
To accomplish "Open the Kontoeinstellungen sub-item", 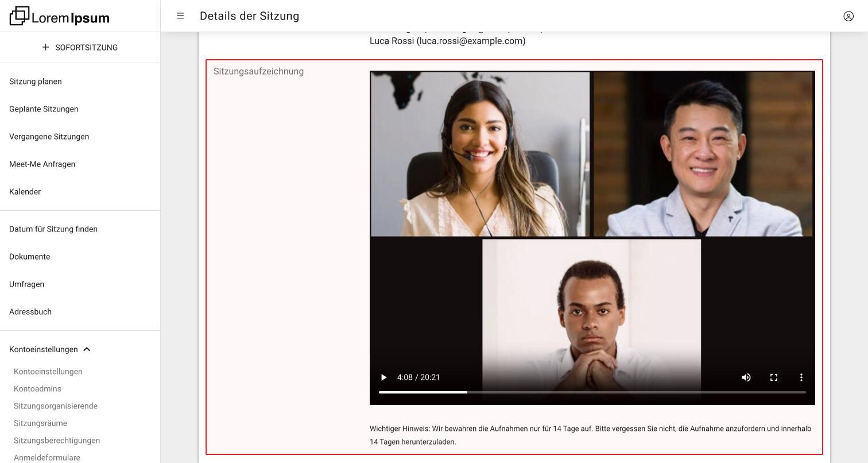I will click(48, 372).
